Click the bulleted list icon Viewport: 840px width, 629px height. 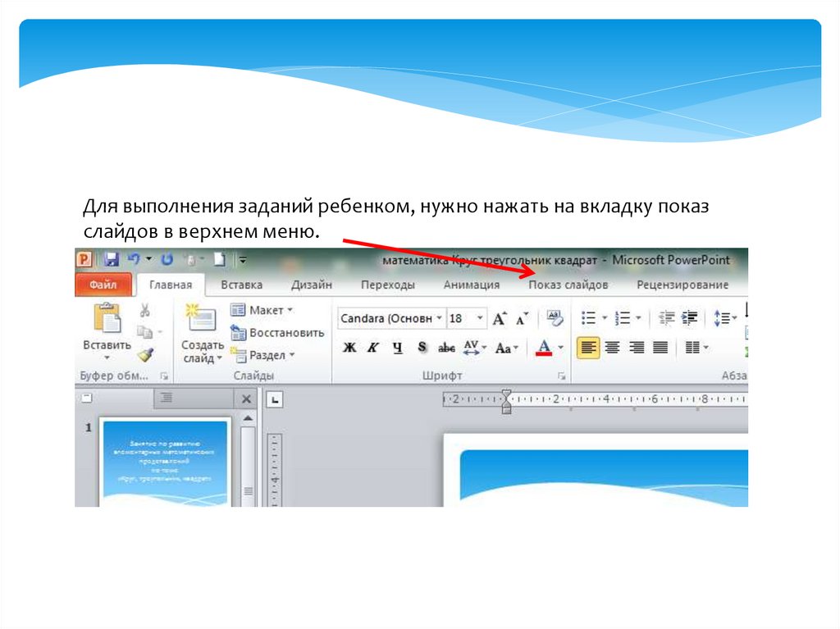pos(589,318)
